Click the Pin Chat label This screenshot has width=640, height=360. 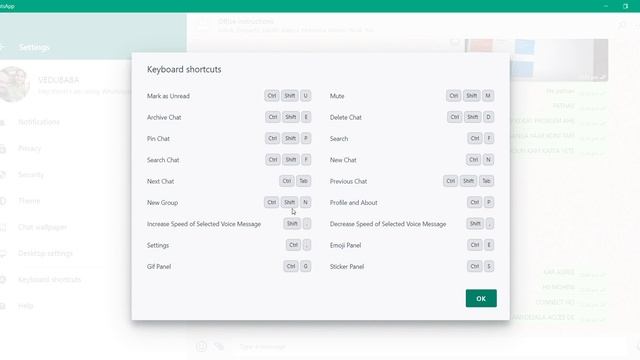click(158, 139)
